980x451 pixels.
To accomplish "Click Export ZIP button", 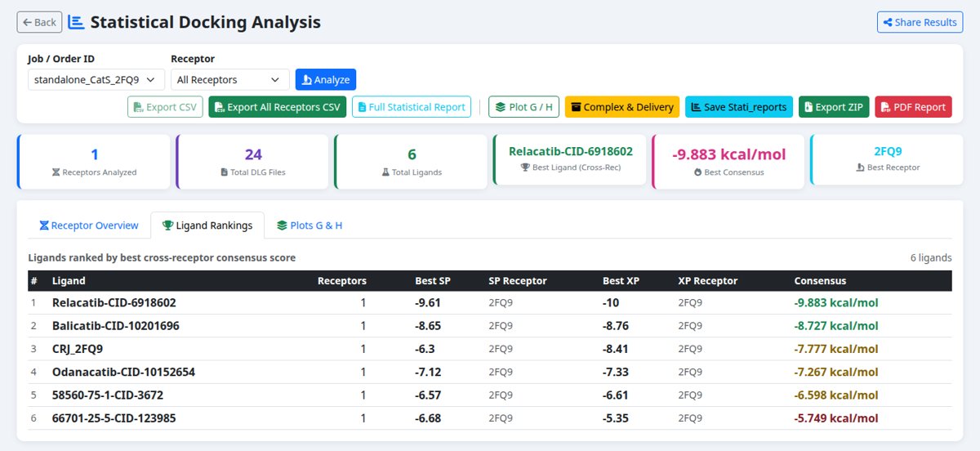I will pos(834,107).
